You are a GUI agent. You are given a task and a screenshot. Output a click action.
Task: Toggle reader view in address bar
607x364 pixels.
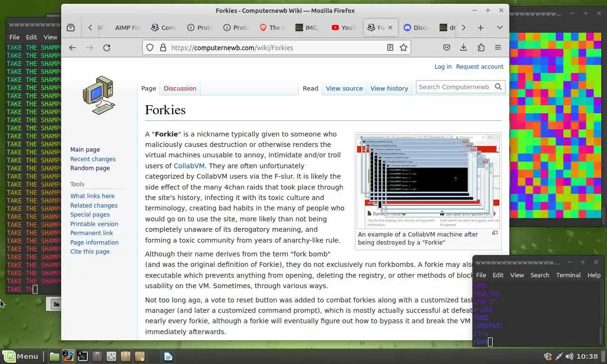pyautogui.click(x=390, y=47)
